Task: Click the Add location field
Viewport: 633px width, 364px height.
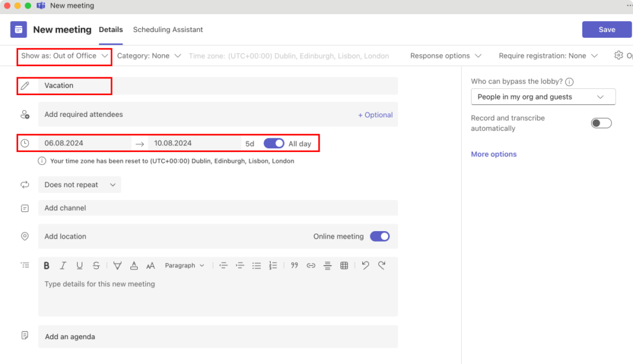Action: 173,237
